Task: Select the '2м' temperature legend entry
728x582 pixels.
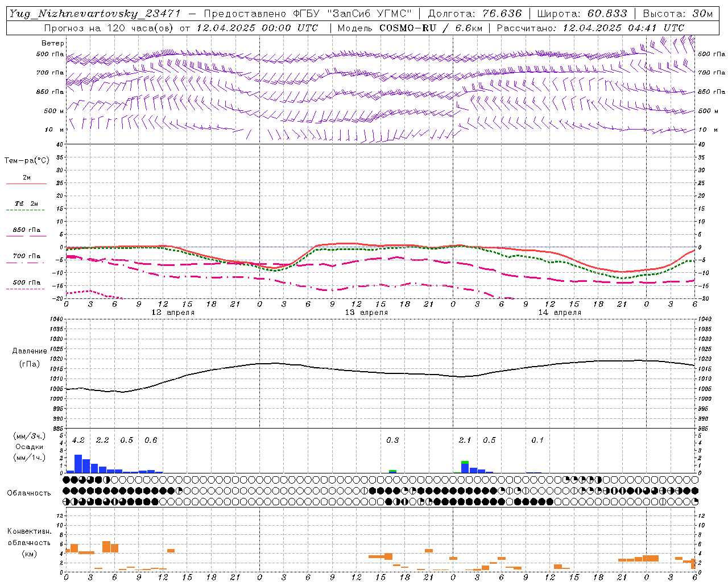Action: tap(27, 177)
